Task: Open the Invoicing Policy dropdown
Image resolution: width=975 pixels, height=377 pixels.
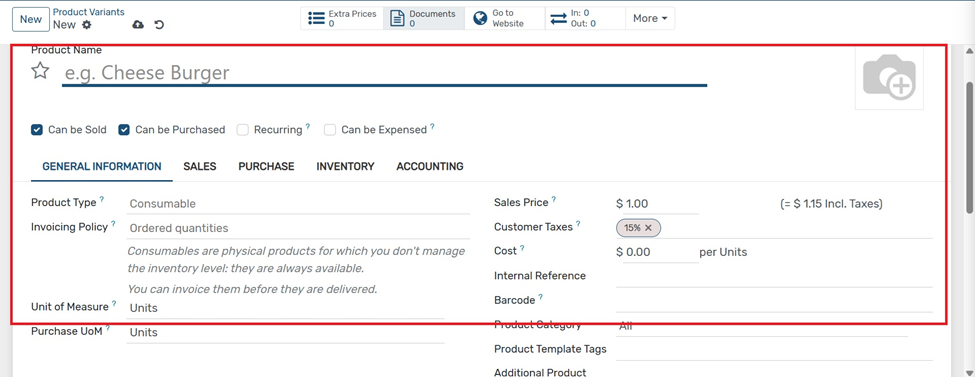Action: 298,228
